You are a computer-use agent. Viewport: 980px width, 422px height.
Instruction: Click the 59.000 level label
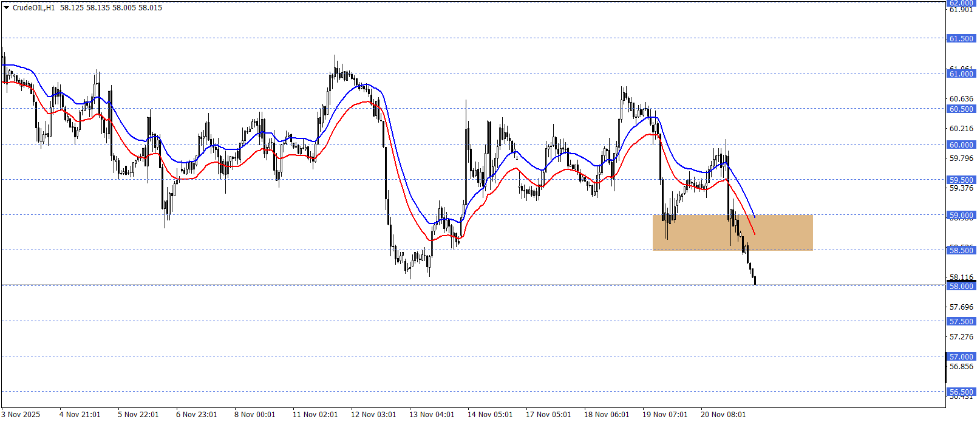click(x=961, y=215)
